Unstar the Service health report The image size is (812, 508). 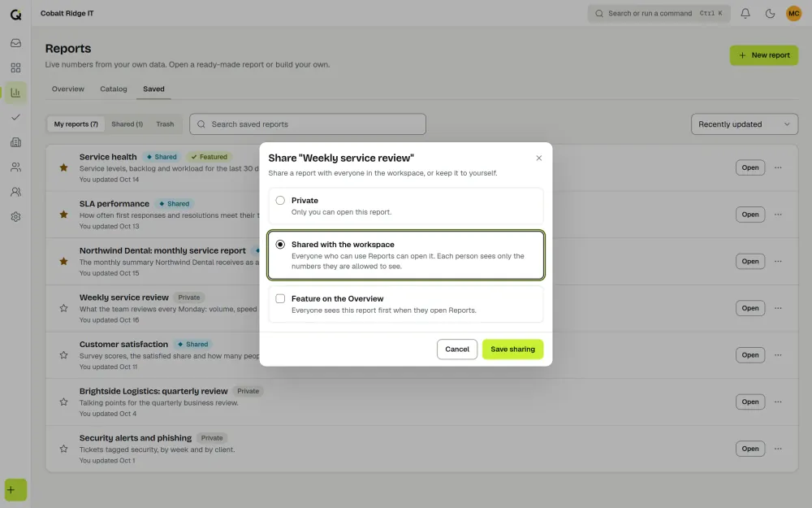[63, 167]
